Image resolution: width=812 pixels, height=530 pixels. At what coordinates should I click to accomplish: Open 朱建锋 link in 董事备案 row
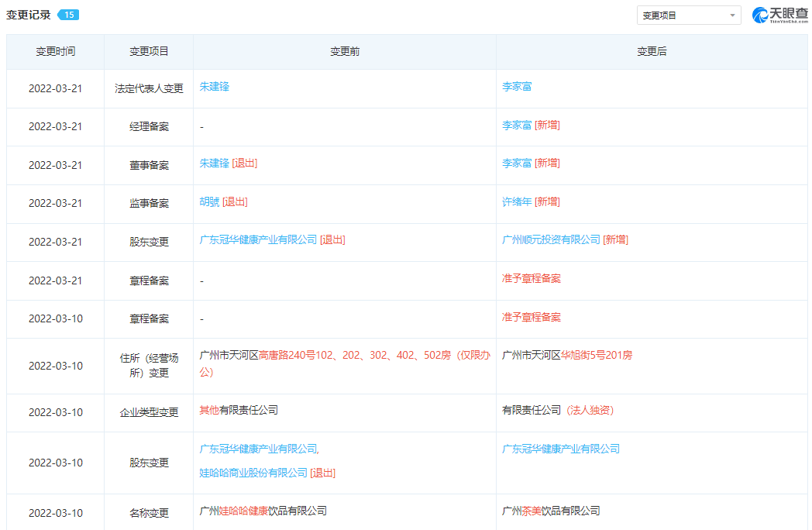[215, 163]
